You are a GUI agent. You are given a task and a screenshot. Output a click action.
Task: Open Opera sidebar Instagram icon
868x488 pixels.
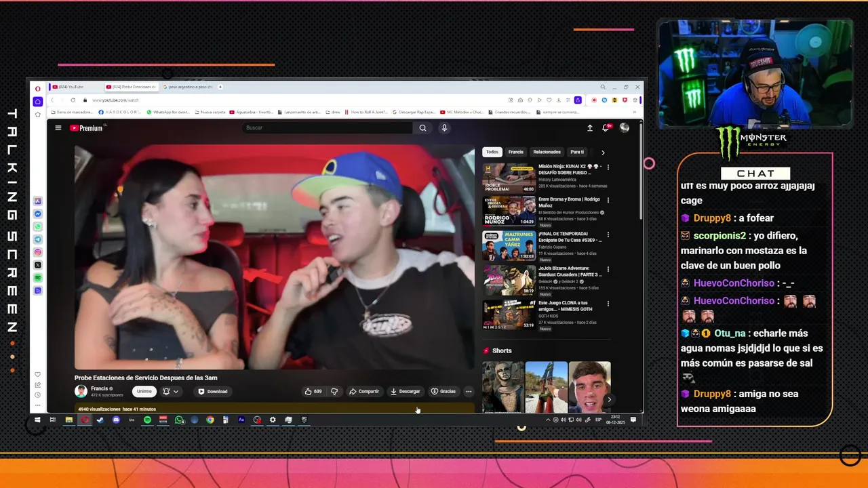[x=38, y=252]
